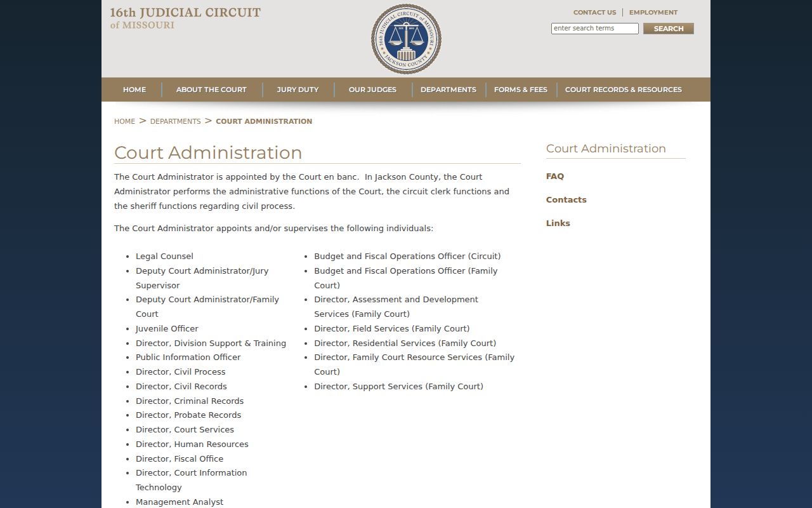Go to Jury Duty in the navigation bar
This screenshot has width=812, height=508.
tap(298, 90)
